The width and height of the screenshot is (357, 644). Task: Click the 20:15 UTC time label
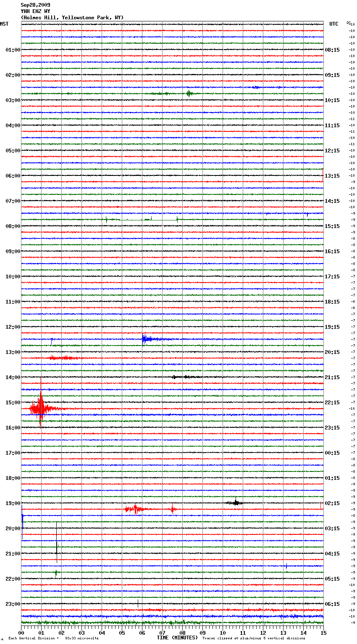[x=332, y=352]
